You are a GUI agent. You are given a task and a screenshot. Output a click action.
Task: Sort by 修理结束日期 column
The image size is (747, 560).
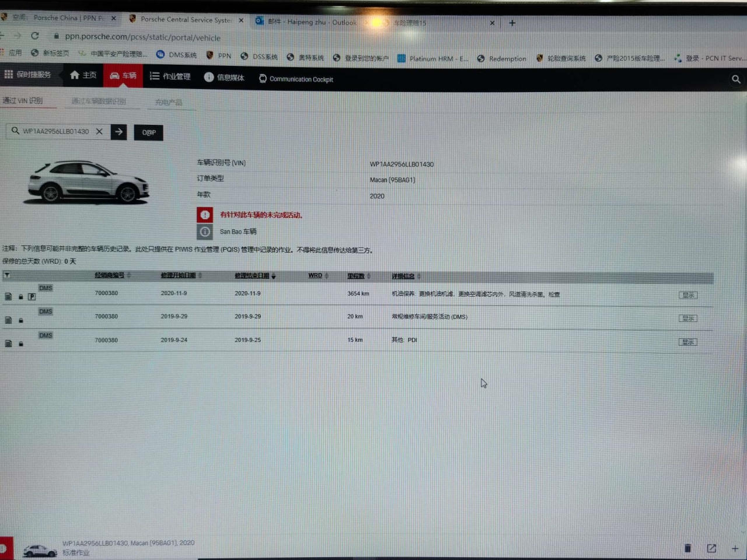[x=252, y=275]
